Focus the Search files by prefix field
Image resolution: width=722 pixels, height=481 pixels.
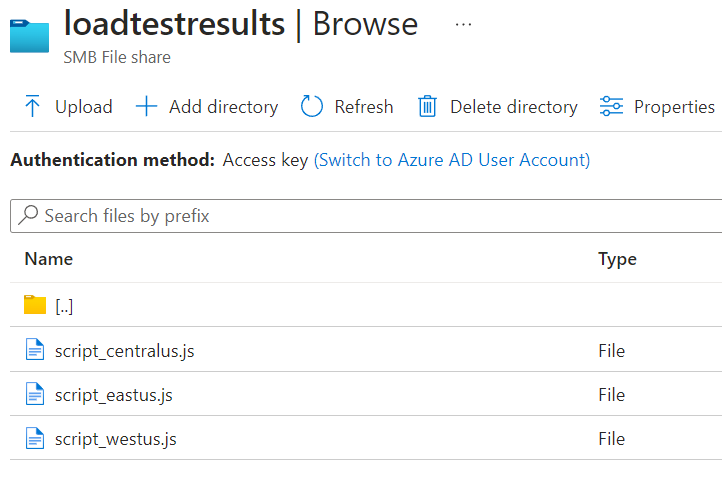(x=366, y=216)
